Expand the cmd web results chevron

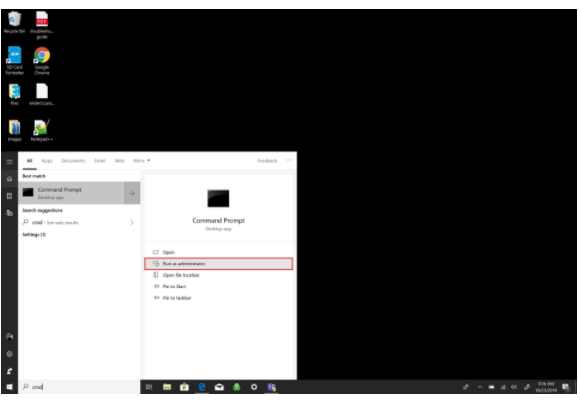click(x=132, y=222)
